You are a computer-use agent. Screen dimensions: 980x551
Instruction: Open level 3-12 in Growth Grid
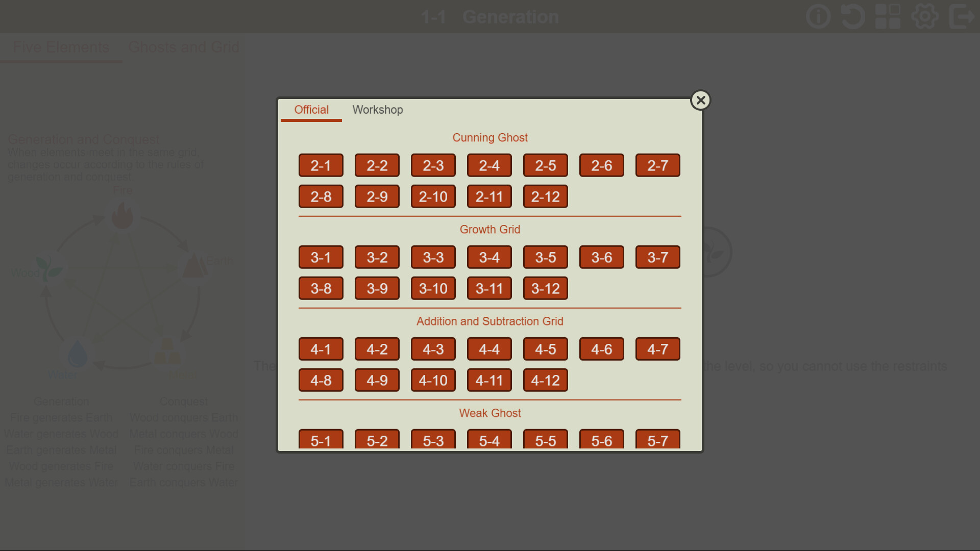[x=545, y=288]
